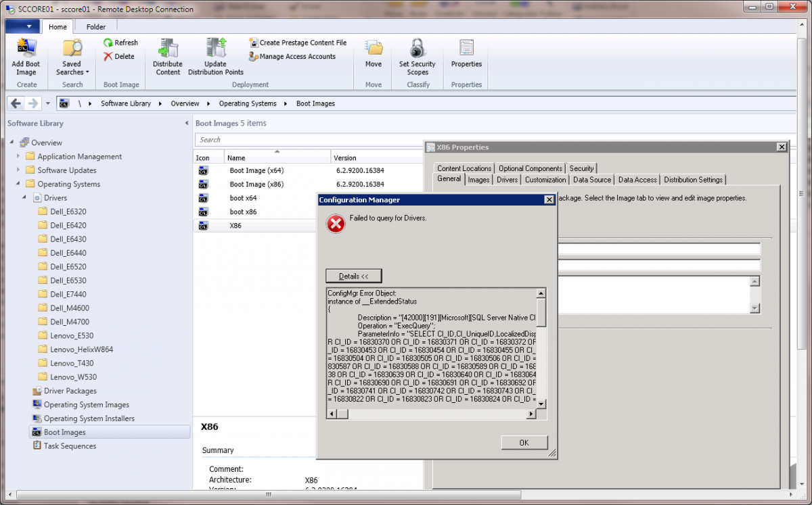Click error details horizontal scrollbar

(x=432, y=413)
